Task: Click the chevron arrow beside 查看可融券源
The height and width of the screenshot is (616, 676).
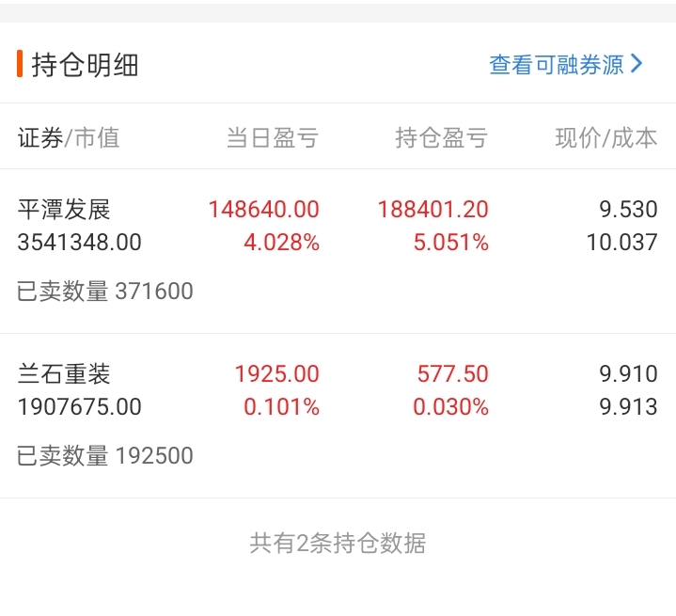Action: [637, 64]
